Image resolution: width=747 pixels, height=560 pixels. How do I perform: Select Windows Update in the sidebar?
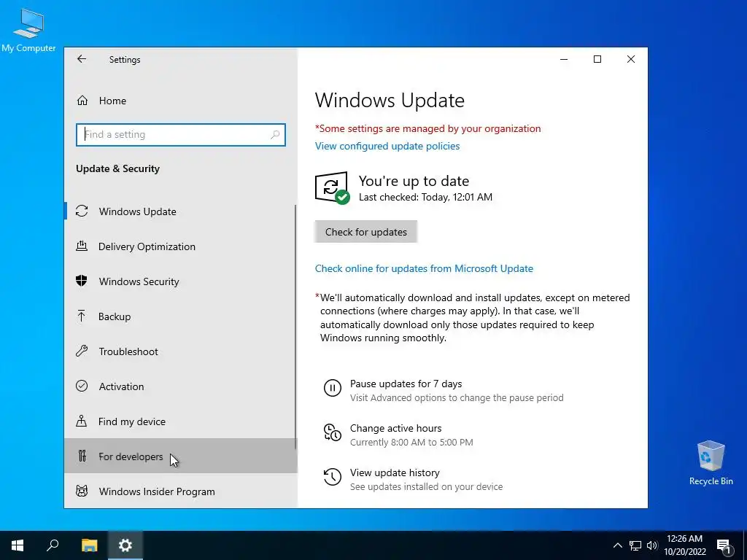pos(181,211)
